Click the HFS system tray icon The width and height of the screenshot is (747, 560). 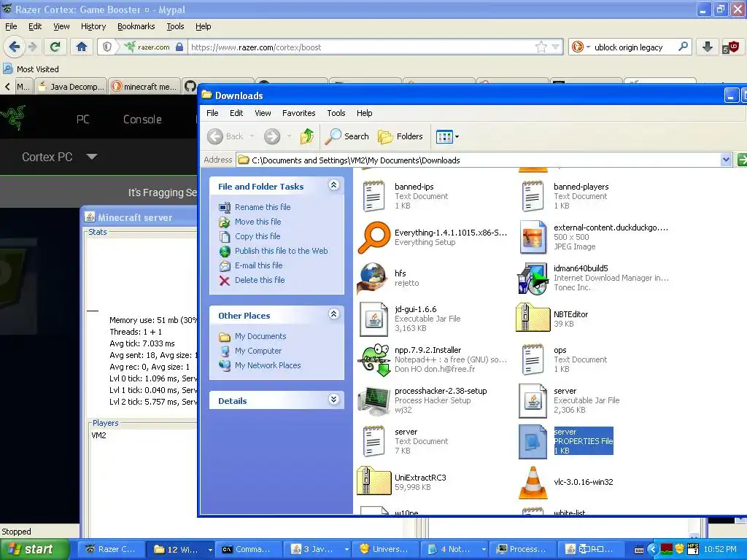tap(693, 549)
